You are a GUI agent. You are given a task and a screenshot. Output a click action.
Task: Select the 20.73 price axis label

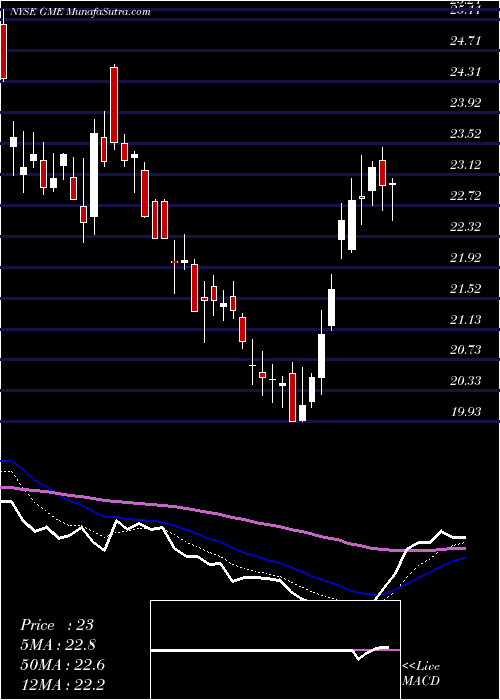pos(465,350)
